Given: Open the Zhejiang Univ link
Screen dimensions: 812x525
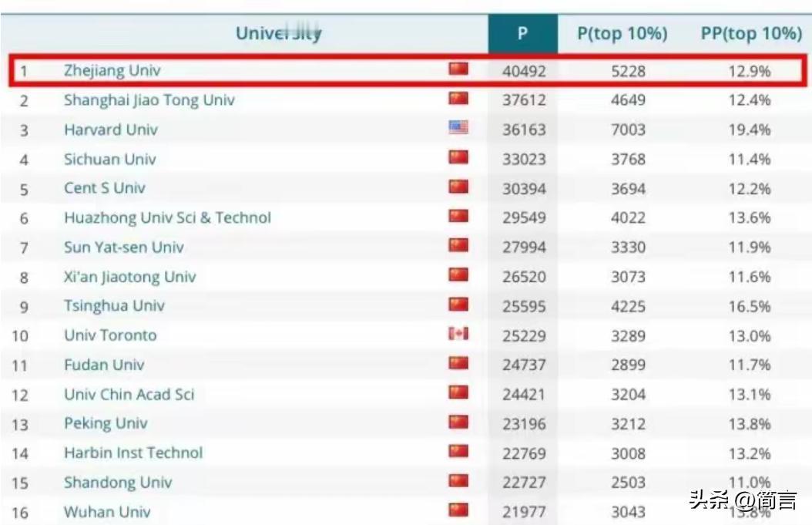Looking at the screenshot, I should 112,70.
